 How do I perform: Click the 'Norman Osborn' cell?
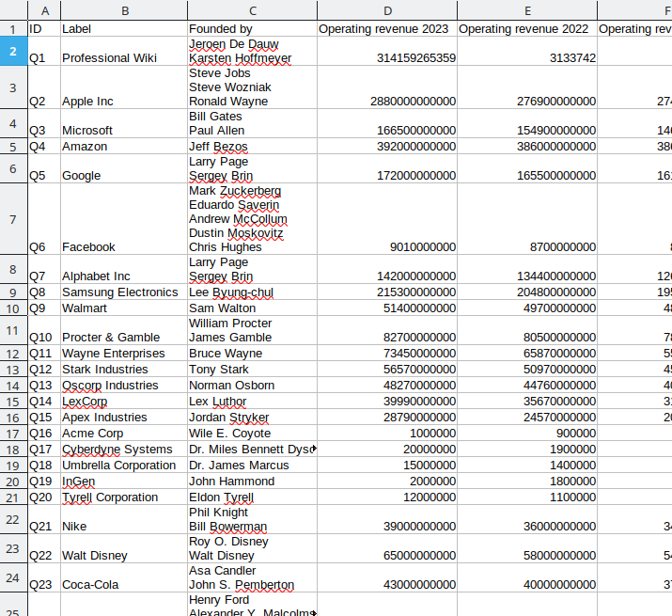point(253,386)
